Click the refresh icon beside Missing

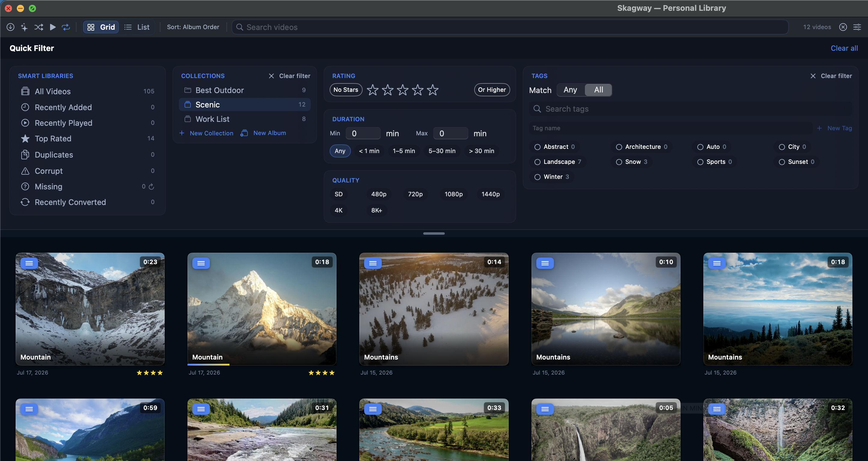click(151, 186)
